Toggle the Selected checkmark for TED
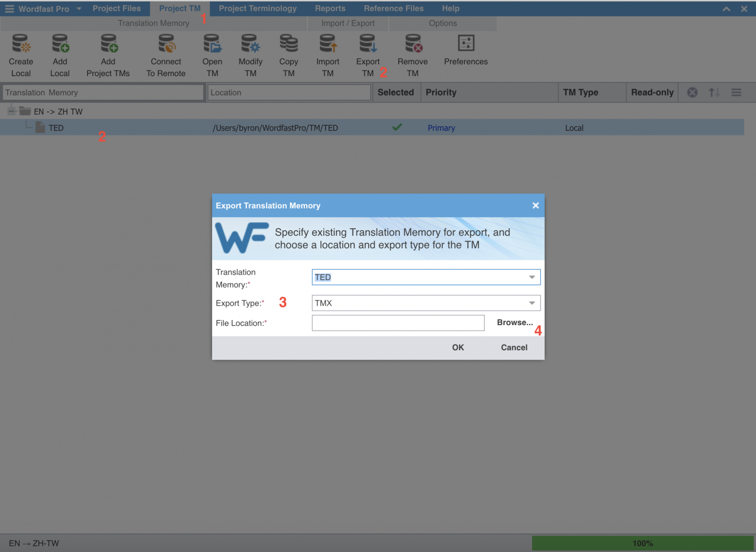This screenshot has height=552, width=756. [x=397, y=127]
